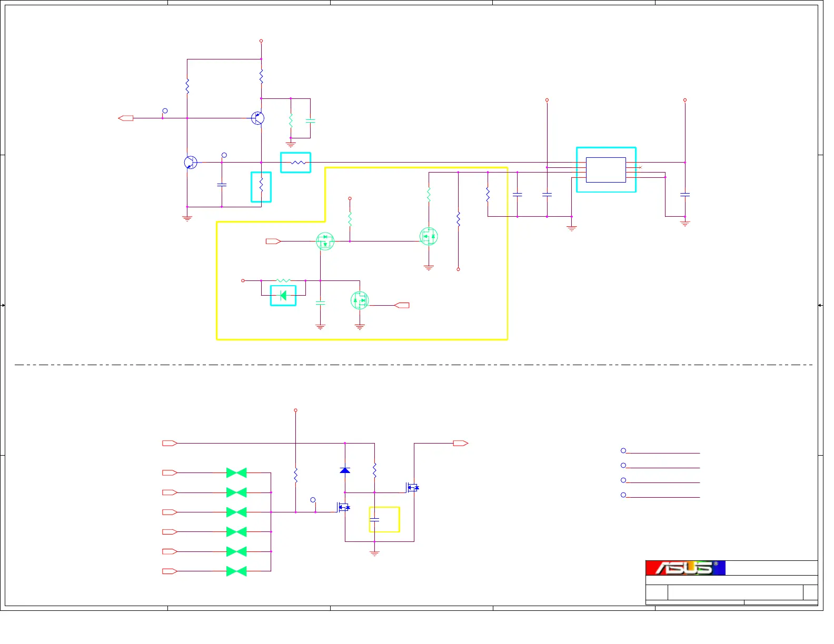Select the horizontal resistor in the cyan box
This screenshot has height=644, width=834.
295,163
